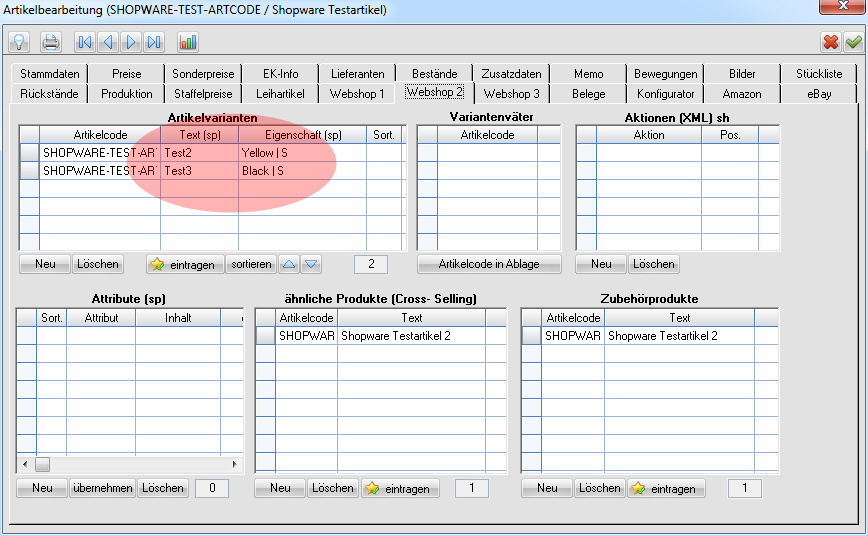Select Shopware Testartikel 2 in Zubehörprodukte
This screenshot has width=868, height=536.
[x=679, y=336]
